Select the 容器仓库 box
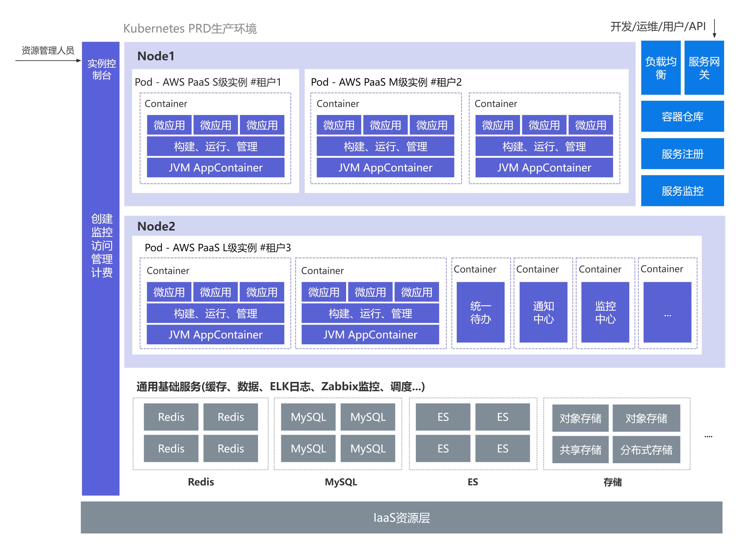756x547 pixels. (x=682, y=116)
